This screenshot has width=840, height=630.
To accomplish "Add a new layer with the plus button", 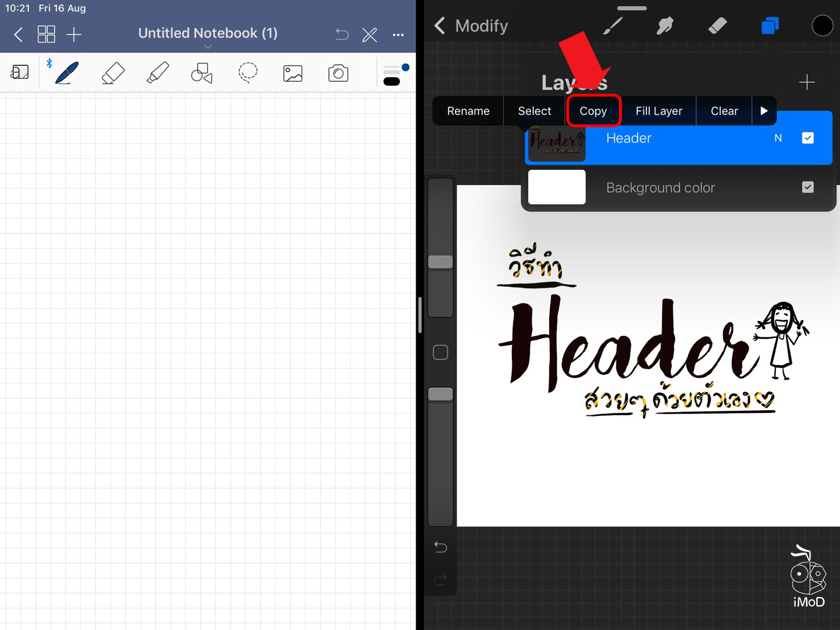I will pos(807,82).
